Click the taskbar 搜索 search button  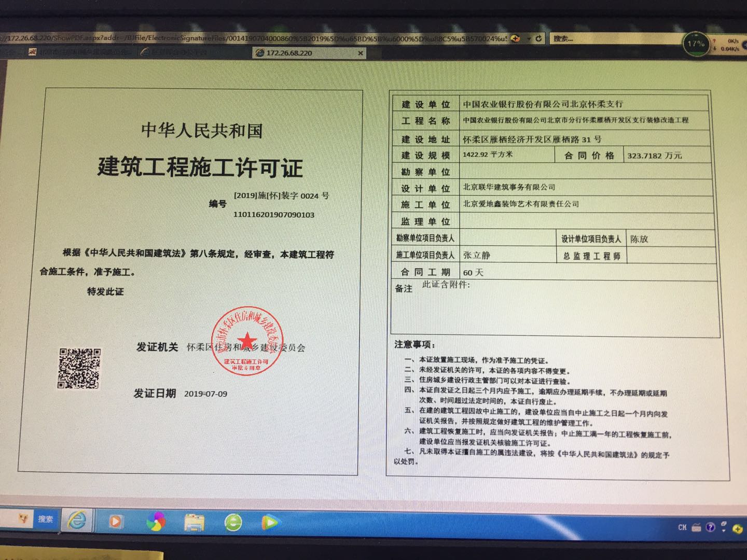point(45,519)
